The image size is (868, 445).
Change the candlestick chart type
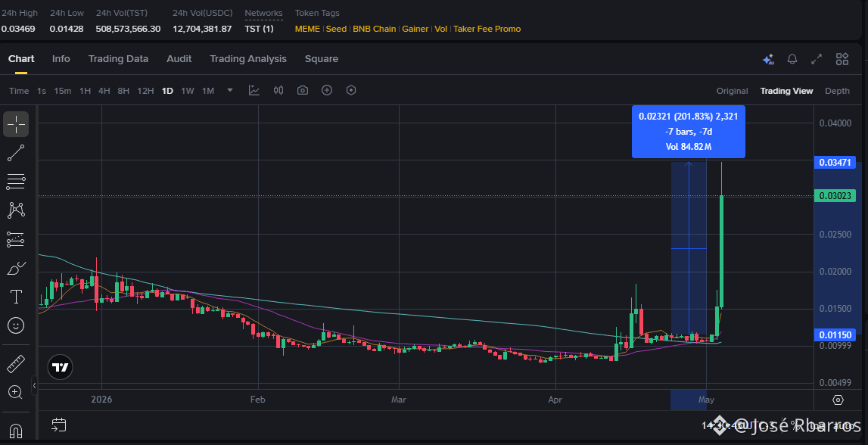coord(278,90)
